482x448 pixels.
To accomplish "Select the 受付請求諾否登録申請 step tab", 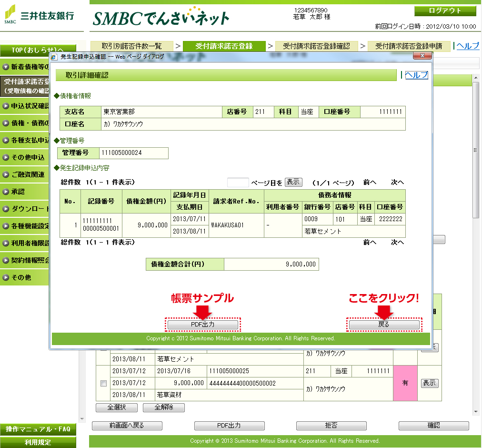I will (409, 46).
